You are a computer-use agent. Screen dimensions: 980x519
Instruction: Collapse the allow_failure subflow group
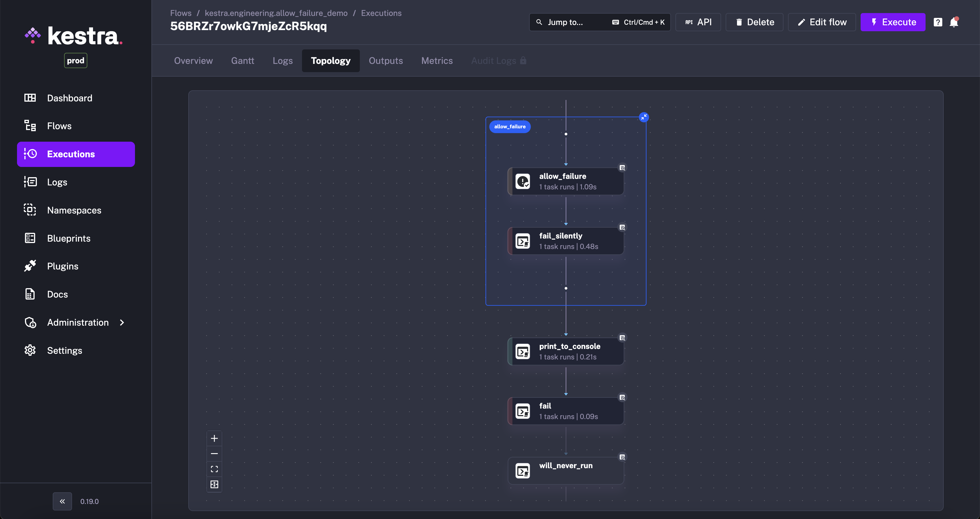[644, 117]
